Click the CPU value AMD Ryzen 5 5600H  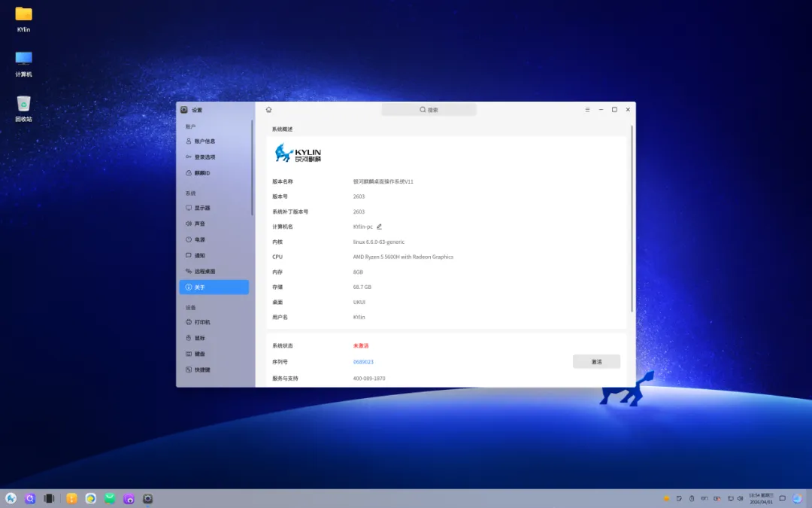pos(403,257)
